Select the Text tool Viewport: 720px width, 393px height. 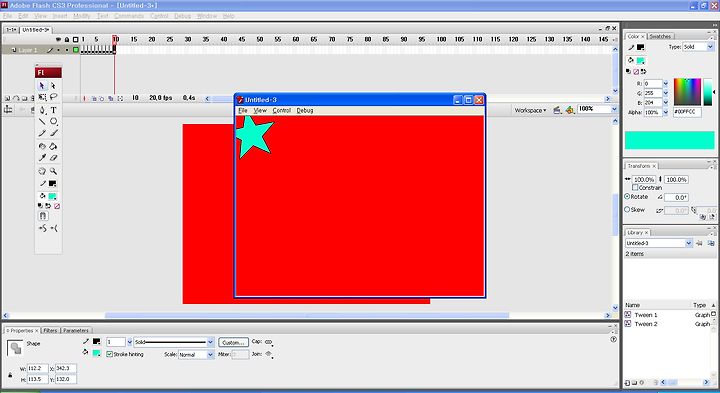tap(53, 110)
